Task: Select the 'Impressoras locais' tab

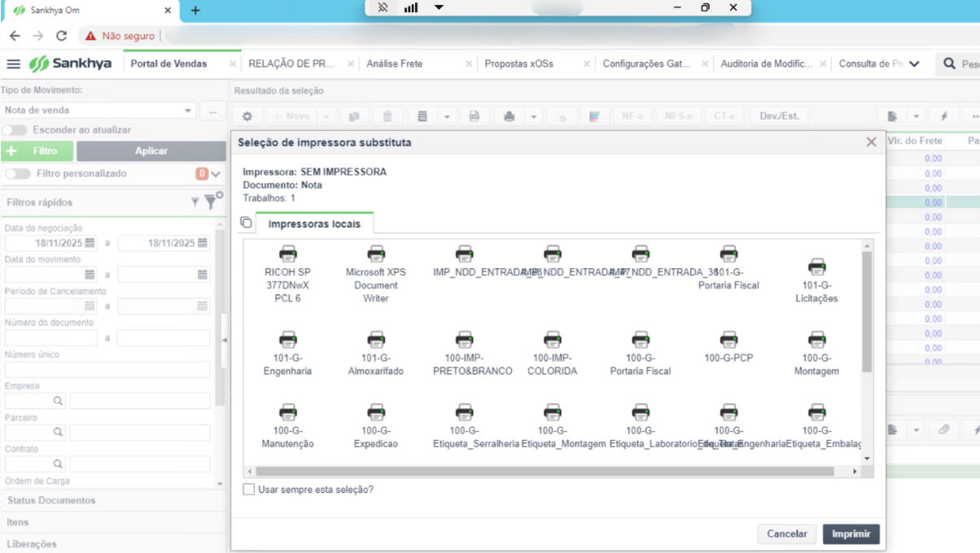Action: coord(314,224)
